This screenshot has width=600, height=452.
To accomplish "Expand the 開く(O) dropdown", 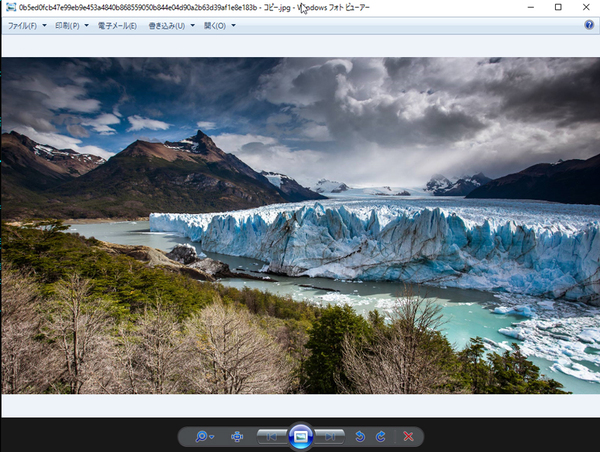I will point(220,25).
